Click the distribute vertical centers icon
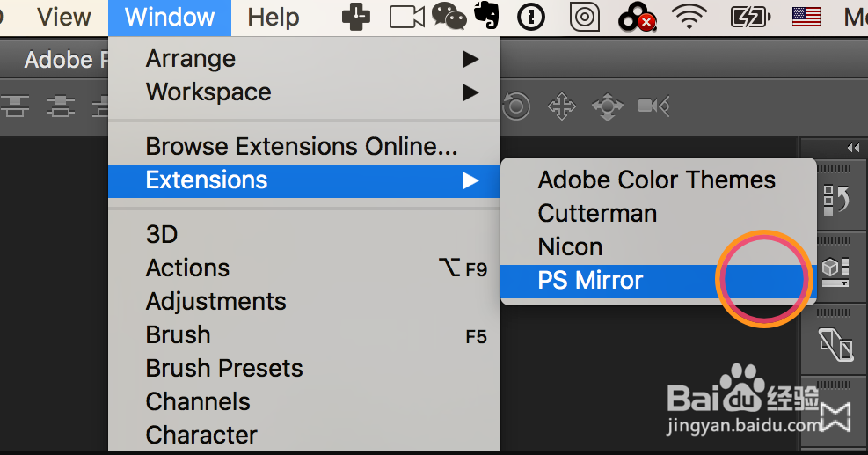 coord(61,106)
